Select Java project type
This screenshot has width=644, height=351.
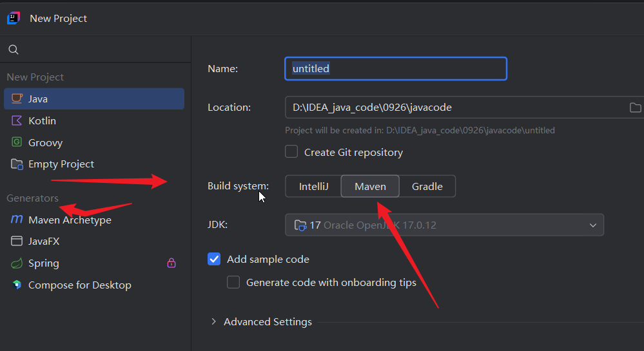point(94,99)
